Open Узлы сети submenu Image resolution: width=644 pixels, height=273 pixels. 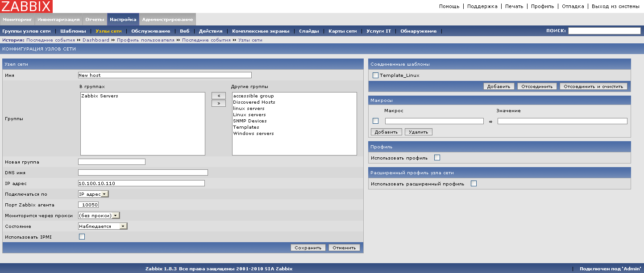(108, 31)
